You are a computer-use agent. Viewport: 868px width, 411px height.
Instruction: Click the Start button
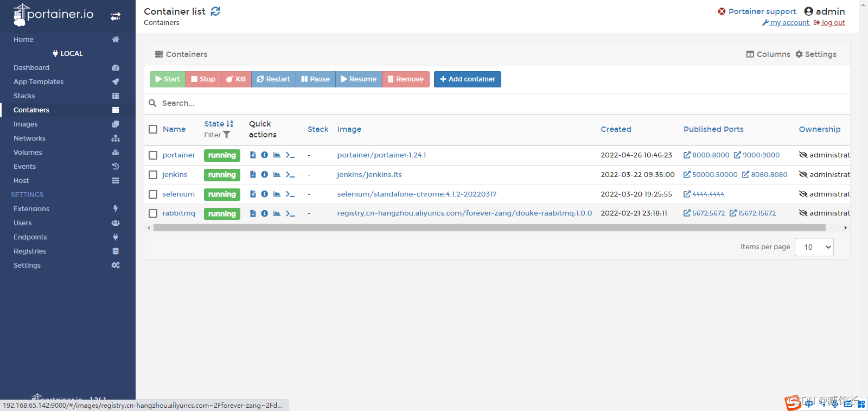pyautogui.click(x=168, y=79)
